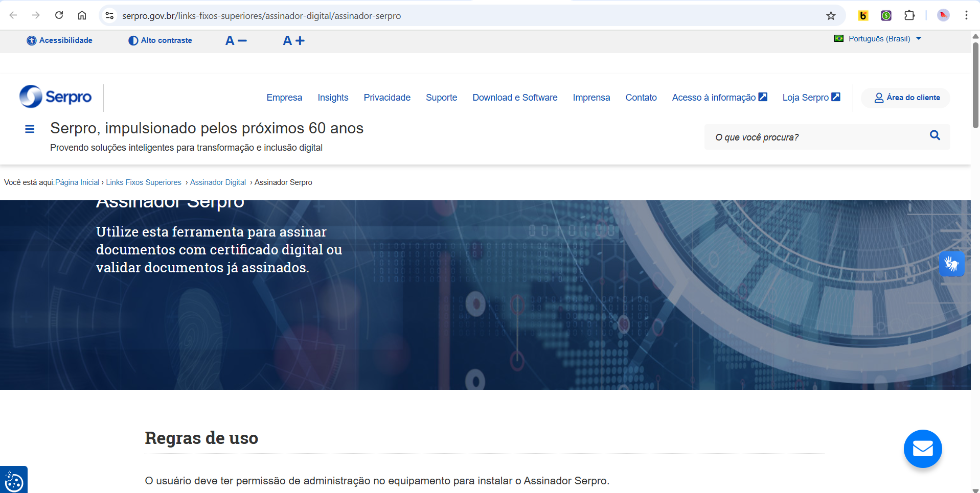This screenshot has height=493, width=980.
Task: Open the browser extensions puzzle icon
Action: 909,16
